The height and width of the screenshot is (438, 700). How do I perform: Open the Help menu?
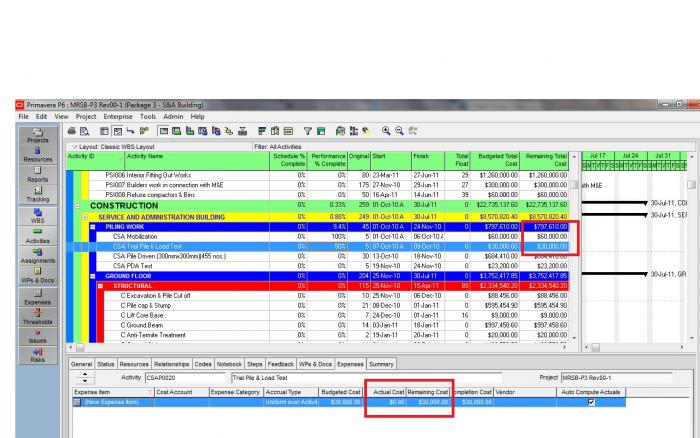(x=197, y=117)
